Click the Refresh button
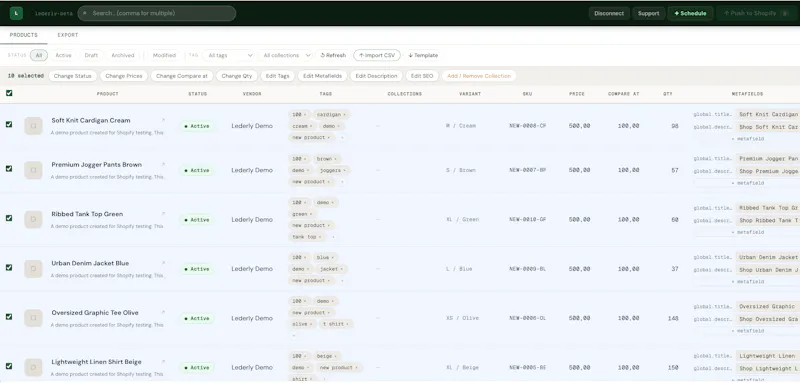This screenshot has height=383, width=800. click(x=333, y=55)
